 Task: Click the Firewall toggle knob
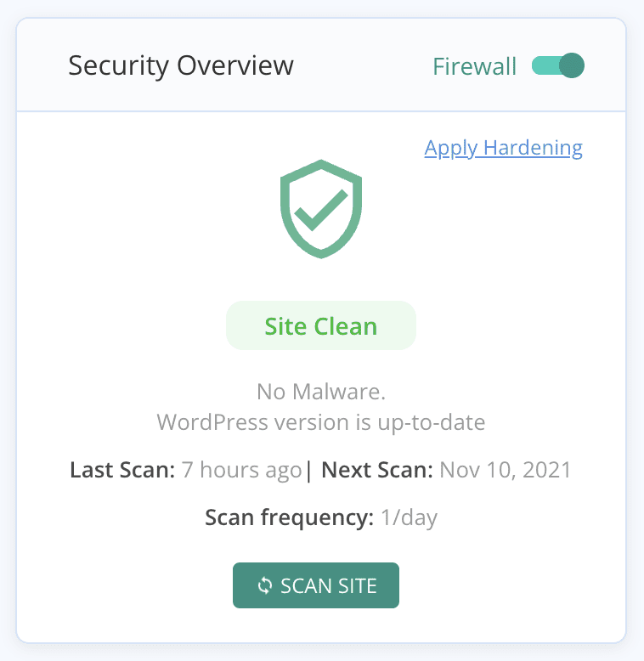tap(572, 66)
